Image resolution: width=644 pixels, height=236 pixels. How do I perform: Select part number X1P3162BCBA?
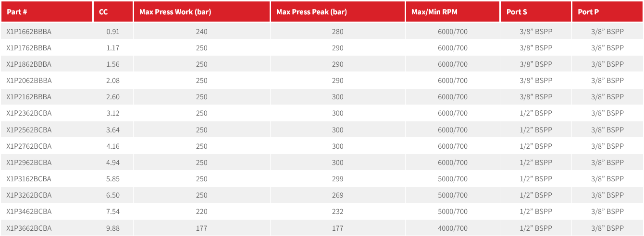pyautogui.click(x=29, y=179)
